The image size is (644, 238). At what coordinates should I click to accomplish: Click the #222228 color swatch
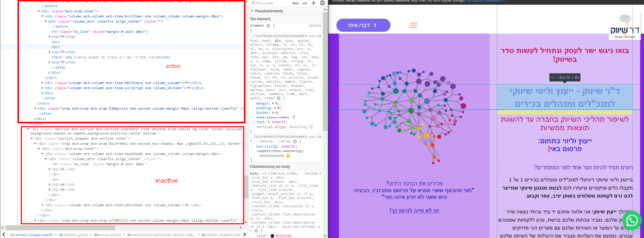[272, 236]
